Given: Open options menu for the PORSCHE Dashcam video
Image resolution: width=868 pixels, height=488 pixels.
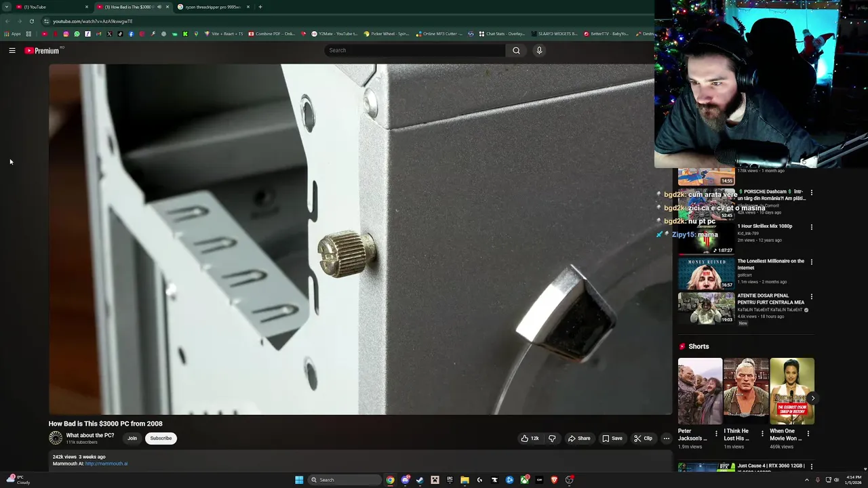Looking at the screenshot, I should pyautogui.click(x=811, y=192).
